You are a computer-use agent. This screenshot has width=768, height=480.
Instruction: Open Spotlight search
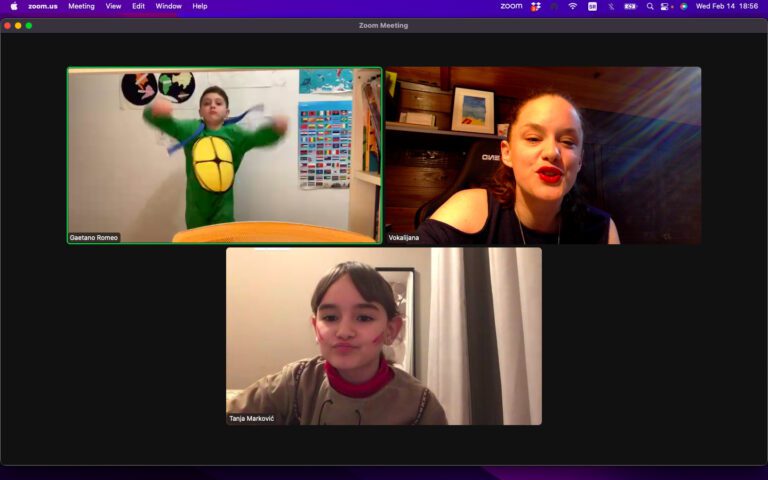(x=650, y=6)
